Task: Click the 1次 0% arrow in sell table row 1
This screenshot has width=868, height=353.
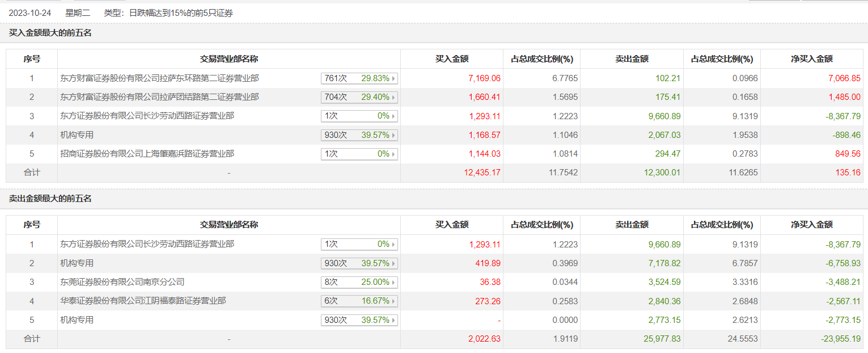Action: point(394,245)
